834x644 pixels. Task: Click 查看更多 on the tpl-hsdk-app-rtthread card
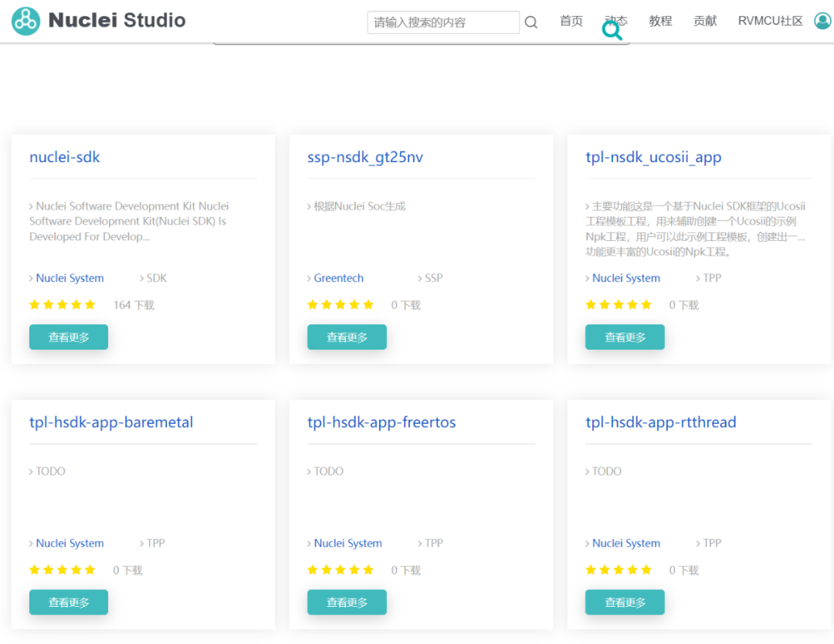point(625,602)
